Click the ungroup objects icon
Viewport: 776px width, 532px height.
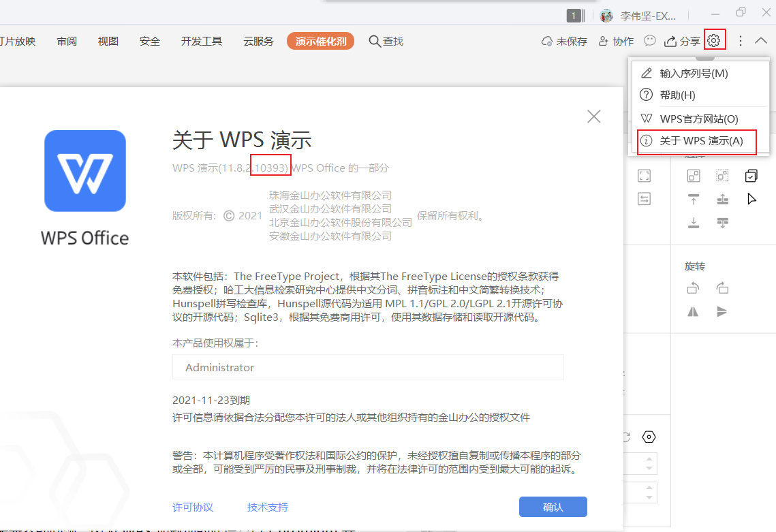[723, 176]
